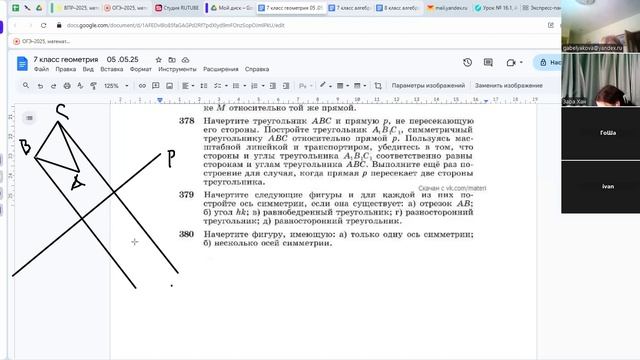This screenshot has height=360, width=640.
Task: Reload the browser page
Action: pos(44,25)
